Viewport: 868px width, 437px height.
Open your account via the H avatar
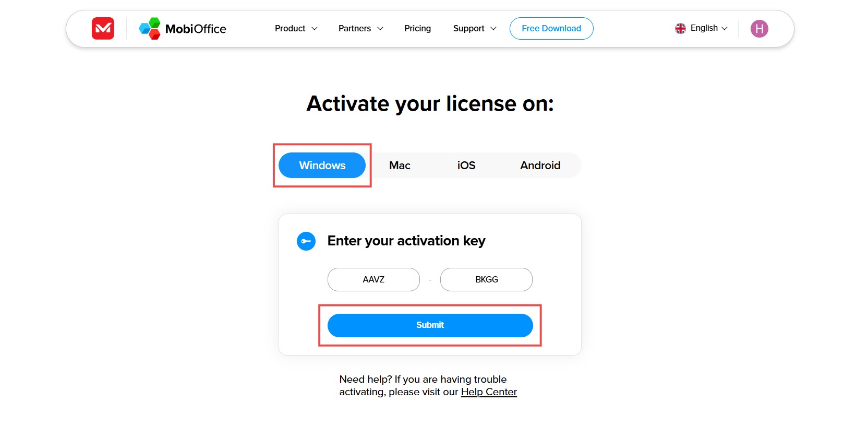tap(759, 28)
